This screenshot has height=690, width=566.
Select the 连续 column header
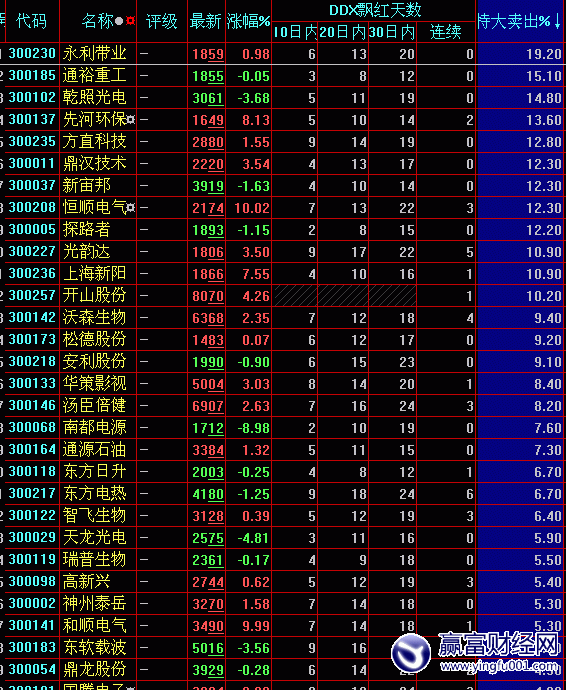click(x=445, y=32)
